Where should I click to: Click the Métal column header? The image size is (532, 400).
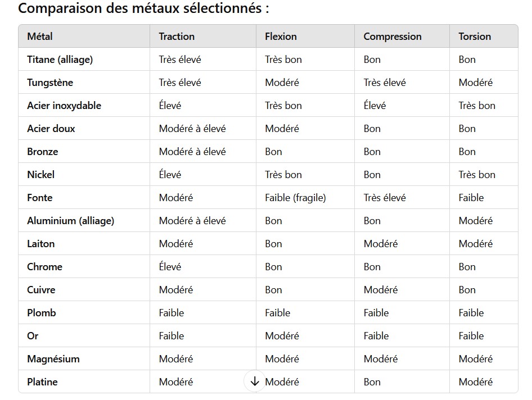click(x=40, y=37)
